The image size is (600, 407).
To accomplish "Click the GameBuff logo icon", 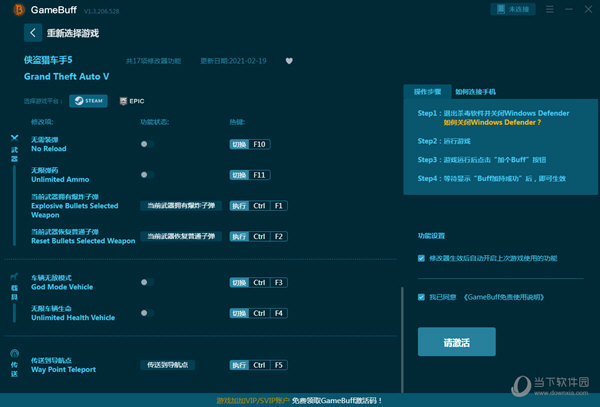I will coord(14,9).
